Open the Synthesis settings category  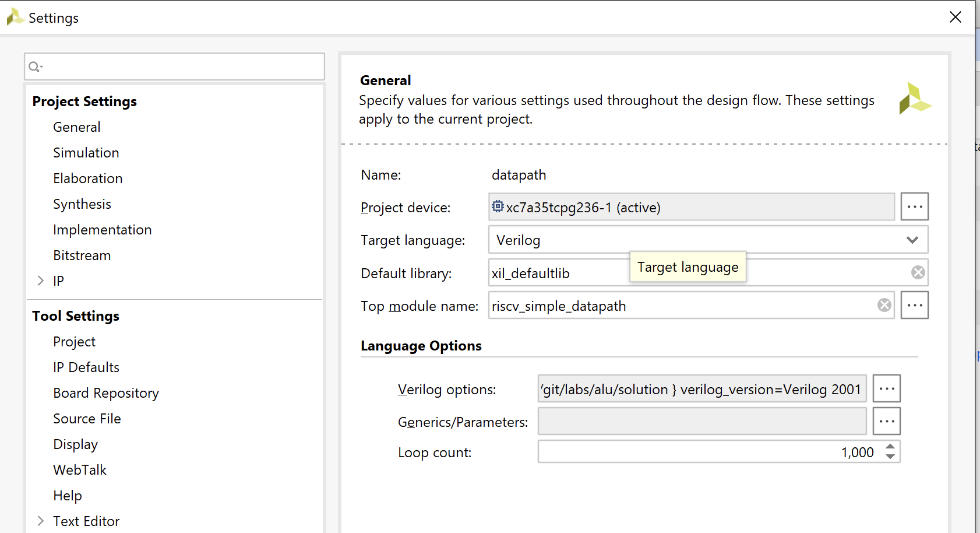[82, 204]
